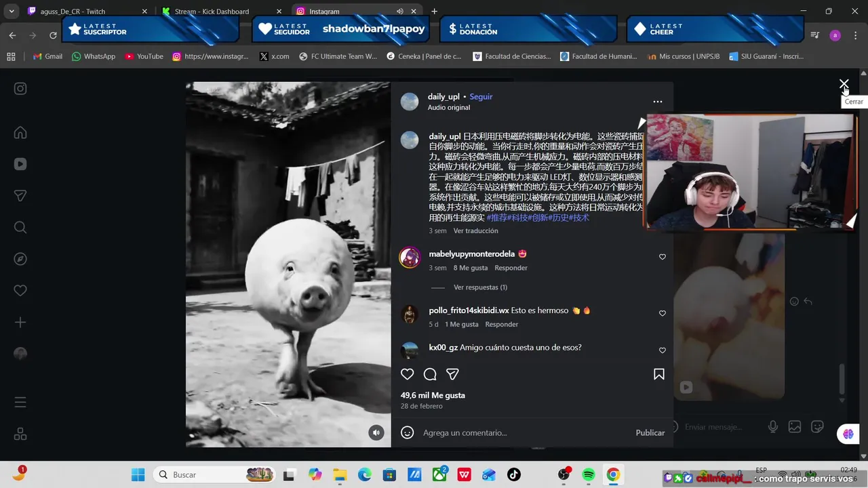The width and height of the screenshot is (868, 488).
Task: Click 'Agrega un comentario' input field
Action: tap(526, 432)
